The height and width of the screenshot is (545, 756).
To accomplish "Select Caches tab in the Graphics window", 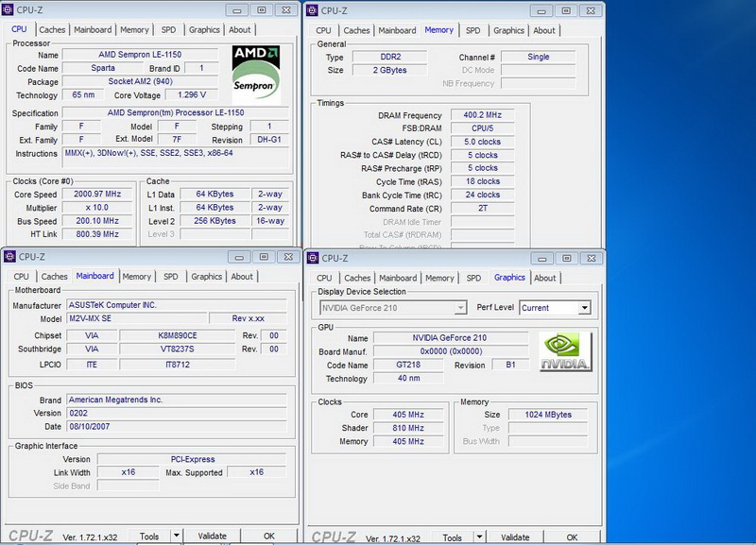I will point(357,278).
